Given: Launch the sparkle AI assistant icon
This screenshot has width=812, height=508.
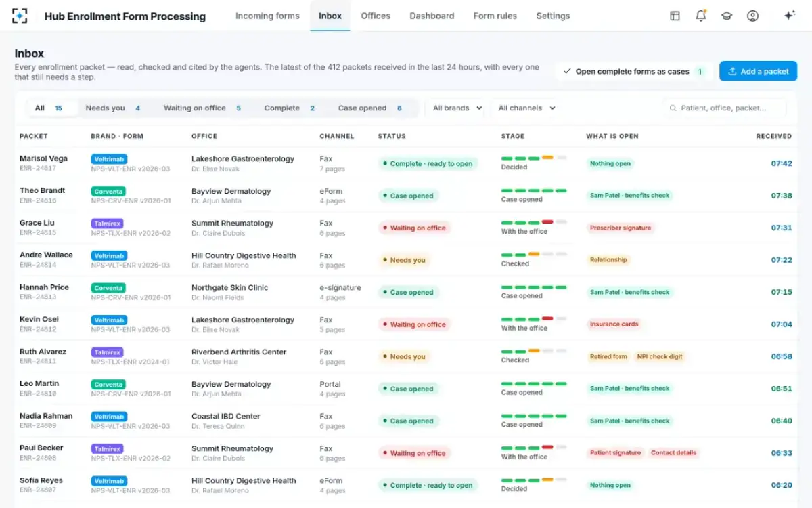Looking at the screenshot, I should tap(789, 16).
